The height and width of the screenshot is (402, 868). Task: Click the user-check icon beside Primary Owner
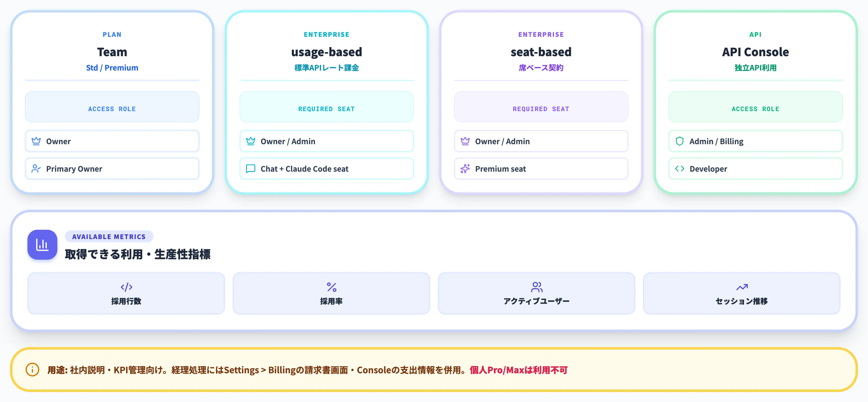click(36, 168)
